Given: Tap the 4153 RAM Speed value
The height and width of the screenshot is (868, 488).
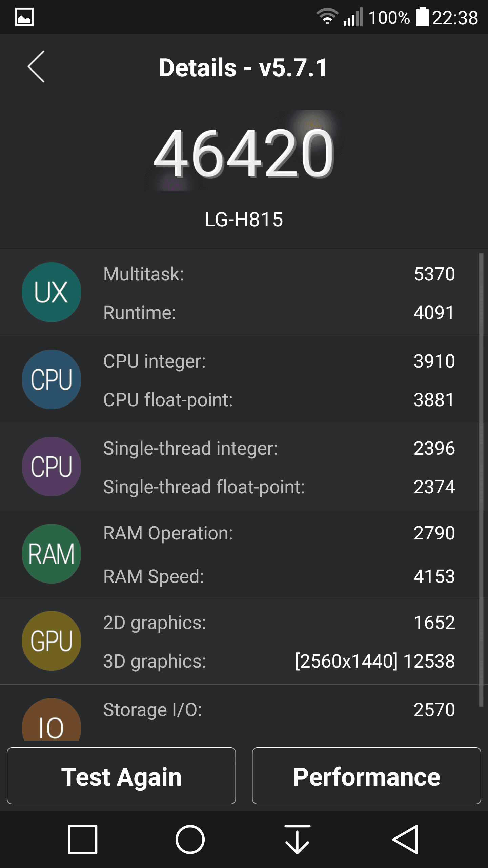Looking at the screenshot, I should tap(434, 576).
